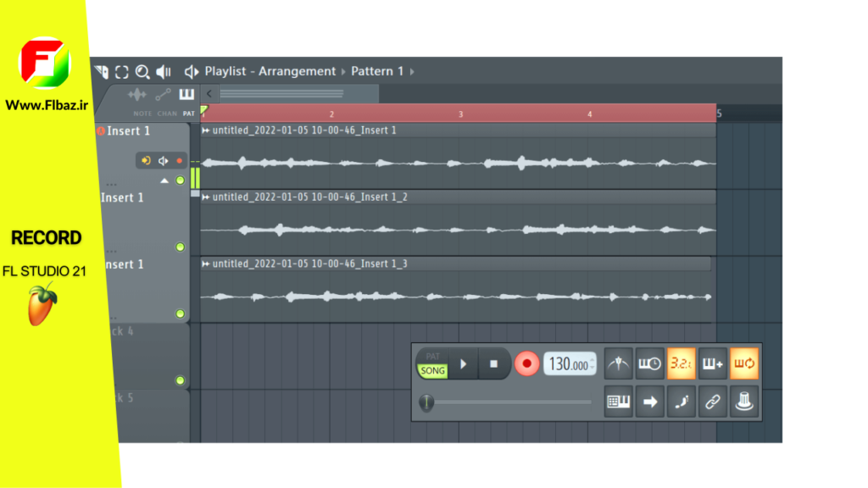Switch to PAT mode
This screenshot has width=868, height=488.
click(433, 357)
